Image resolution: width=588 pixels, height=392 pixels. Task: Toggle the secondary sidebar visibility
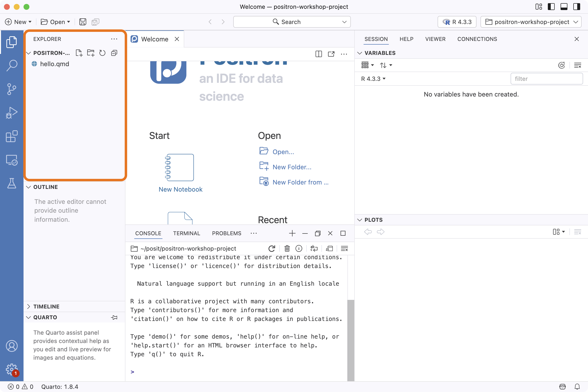[x=577, y=7]
